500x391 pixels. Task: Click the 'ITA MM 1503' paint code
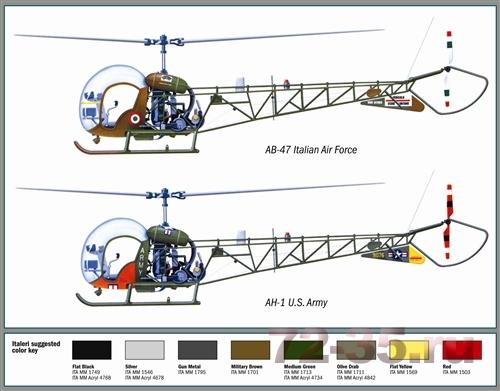click(x=456, y=372)
